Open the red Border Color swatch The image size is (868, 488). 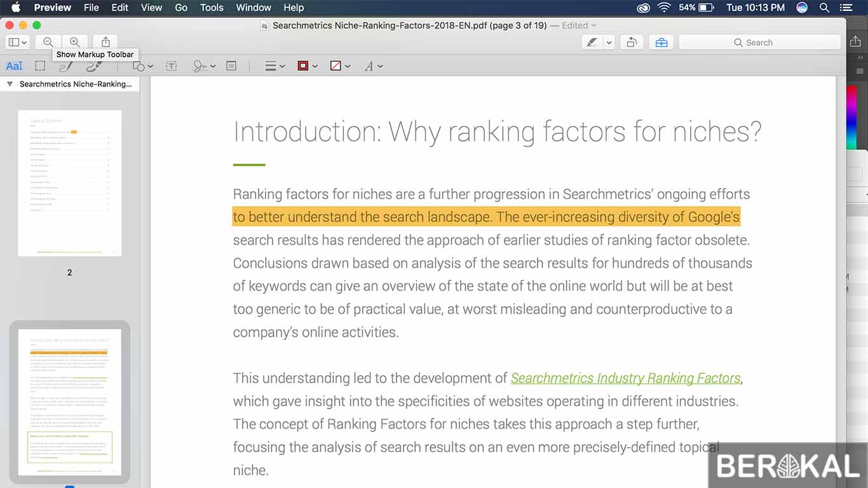(307, 66)
